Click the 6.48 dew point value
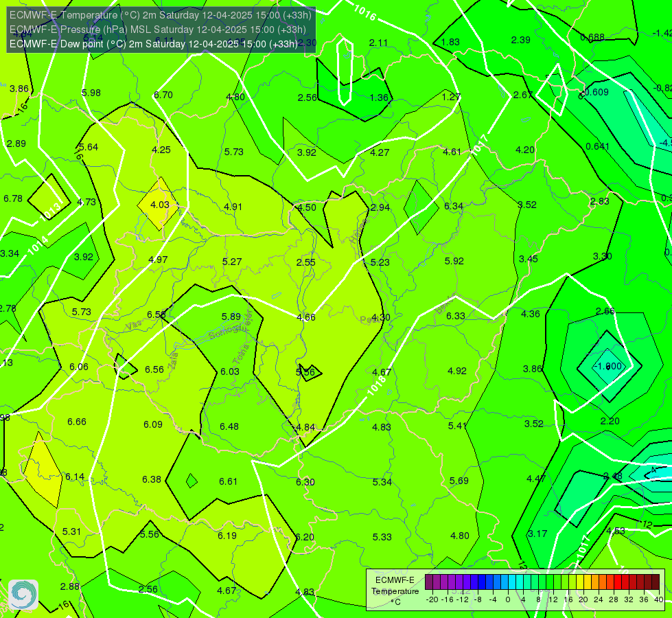Image resolution: width=672 pixels, height=618 pixels. coord(229,426)
